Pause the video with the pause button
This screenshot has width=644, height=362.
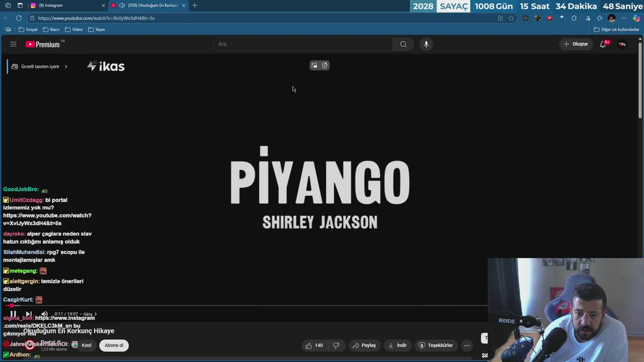tap(14, 314)
